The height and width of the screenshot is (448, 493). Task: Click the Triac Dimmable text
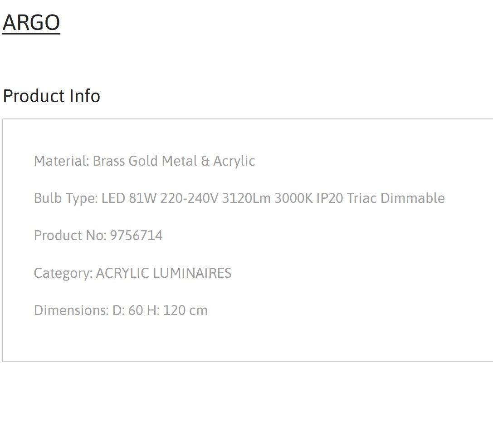pyautogui.click(x=396, y=198)
